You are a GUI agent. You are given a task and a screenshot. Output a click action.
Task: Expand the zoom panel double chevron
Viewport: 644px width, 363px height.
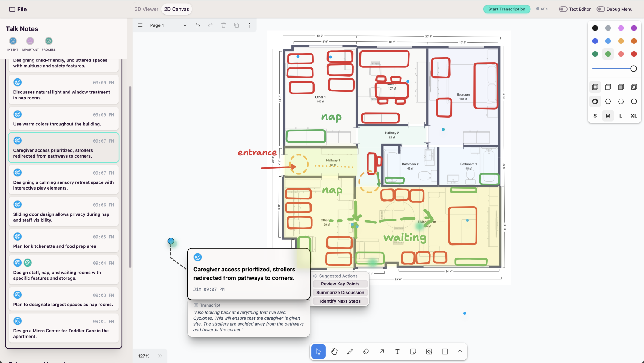160,356
